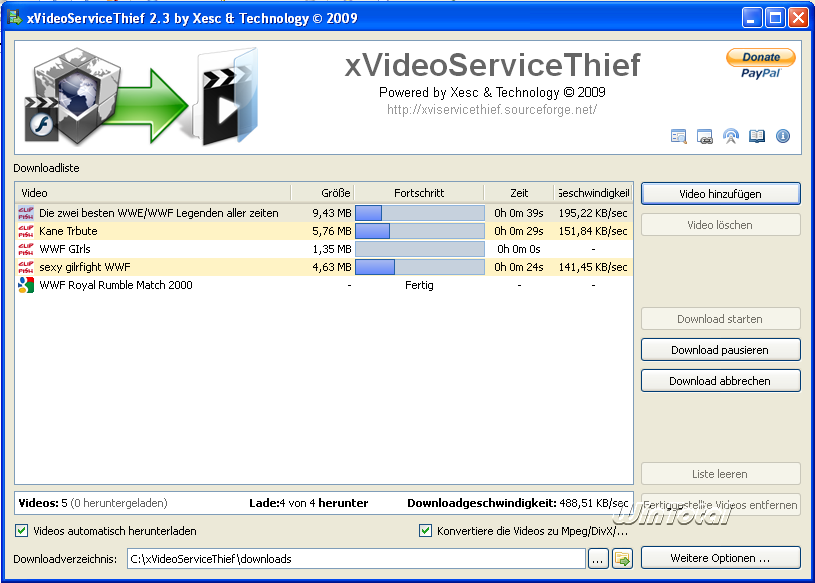Image resolution: width=815 pixels, height=583 pixels.
Task: Select the sexy gilrfight WWF row
Action: (x=324, y=267)
